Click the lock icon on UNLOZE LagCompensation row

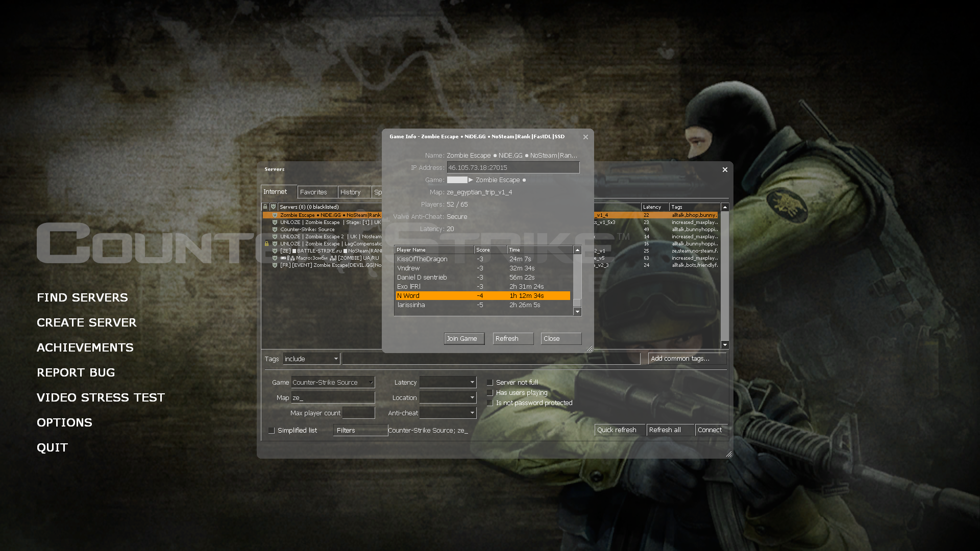266,244
